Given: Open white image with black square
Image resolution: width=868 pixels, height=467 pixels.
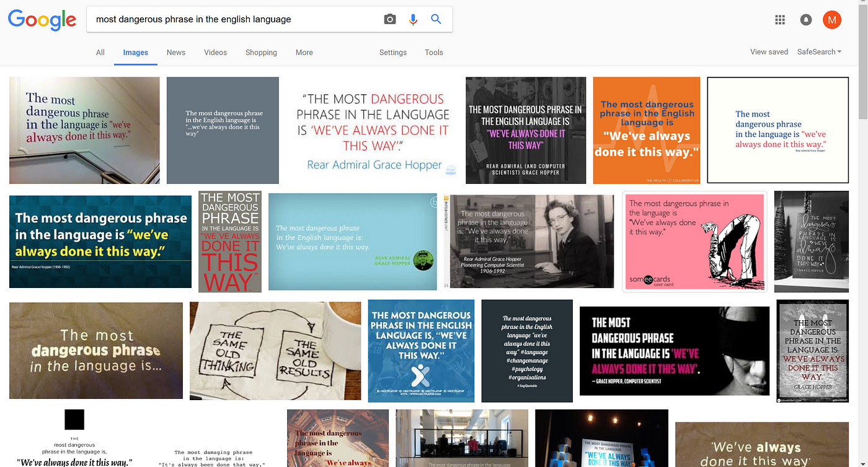Looking at the screenshot, I should pyautogui.click(x=74, y=439).
